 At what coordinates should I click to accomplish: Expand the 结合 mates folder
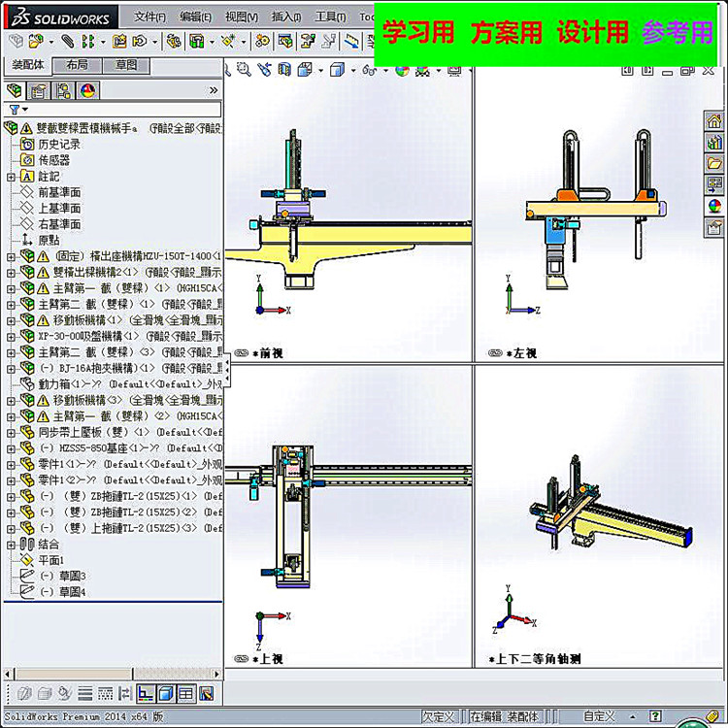point(11,545)
